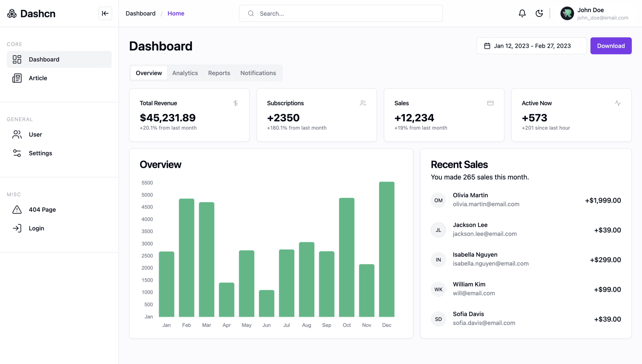Image resolution: width=642 pixels, height=364 pixels.
Task: Click the Article sidebar icon
Action: pyautogui.click(x=17, y=78)
